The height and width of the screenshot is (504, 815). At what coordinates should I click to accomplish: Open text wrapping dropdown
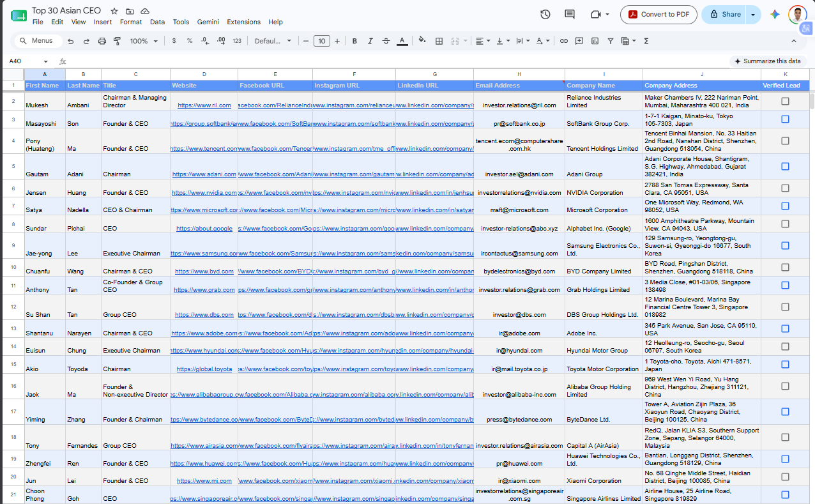click(522, 41)
